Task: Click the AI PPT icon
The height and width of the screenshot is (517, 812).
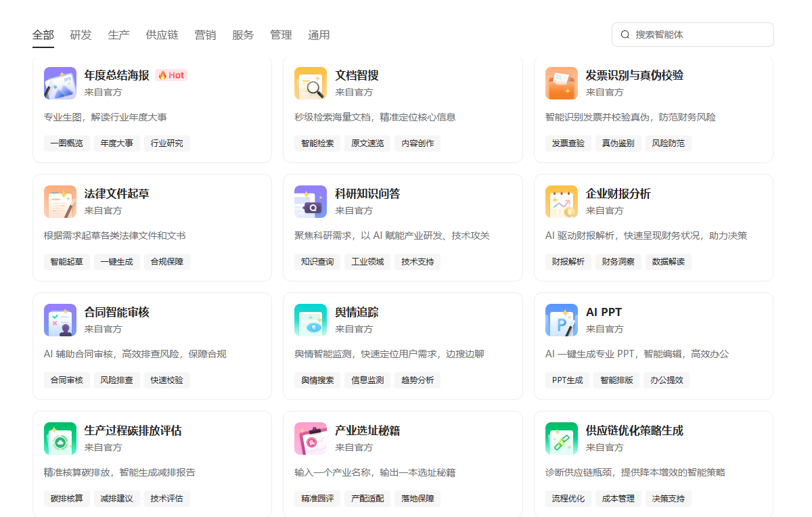Action: [562, 320]
